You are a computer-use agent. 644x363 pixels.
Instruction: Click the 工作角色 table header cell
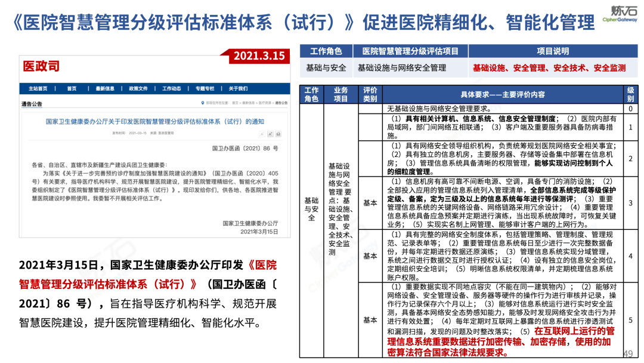(326, 51)
